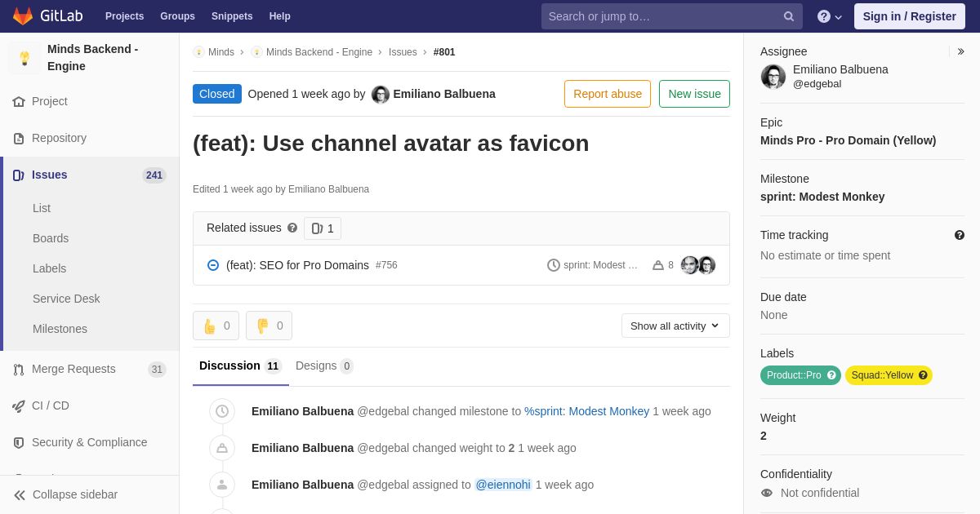Click the @eiennohi mention link

tap(503, 485)
